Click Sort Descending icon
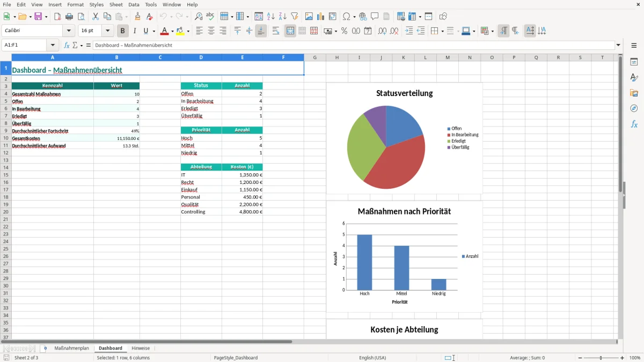 [283, 17]
